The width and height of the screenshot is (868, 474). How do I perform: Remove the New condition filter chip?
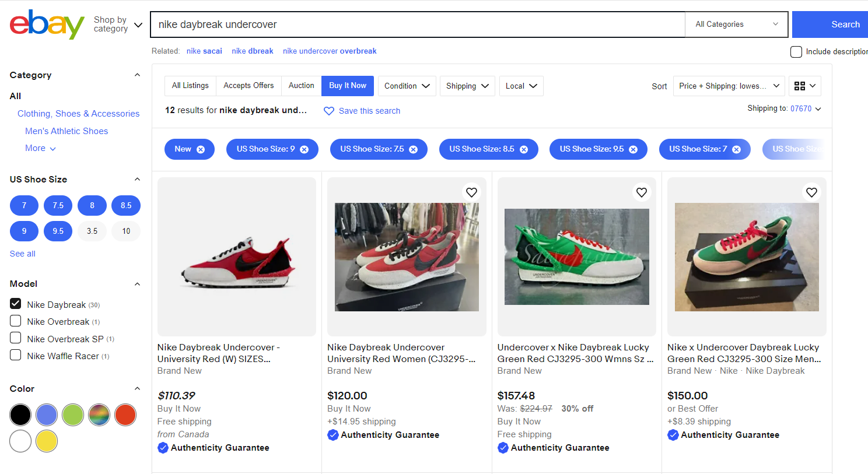201,149
